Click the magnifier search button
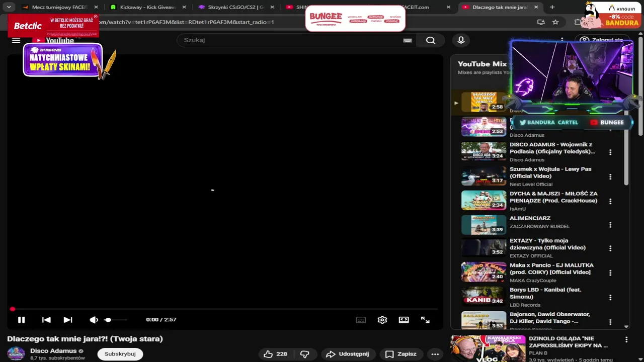Screen dimensions: 644x362 pyautogui.click(x=430, y=40)
